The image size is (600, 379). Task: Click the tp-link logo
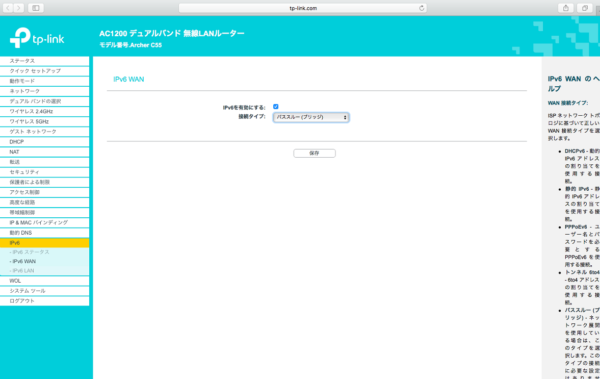(x=37, y=38)
